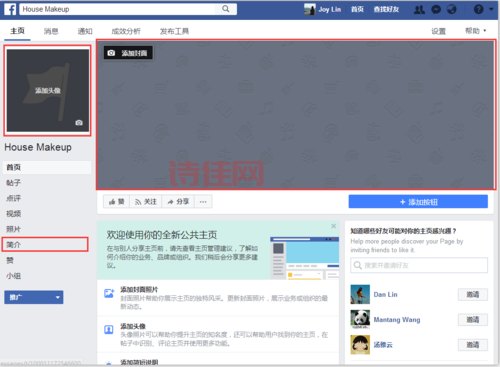
Task: Invite Mantang Wang with 邀请 button
Action: (x=473, y=320)
